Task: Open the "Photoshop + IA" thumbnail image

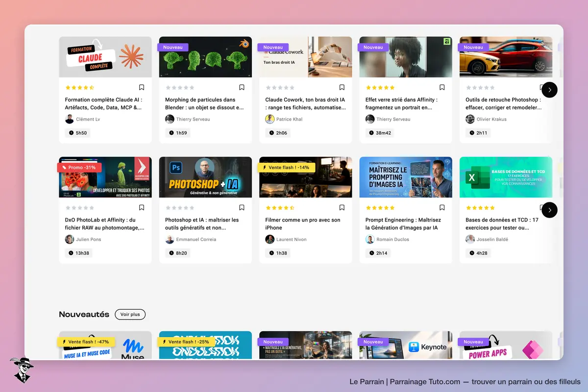Action: 205,177
